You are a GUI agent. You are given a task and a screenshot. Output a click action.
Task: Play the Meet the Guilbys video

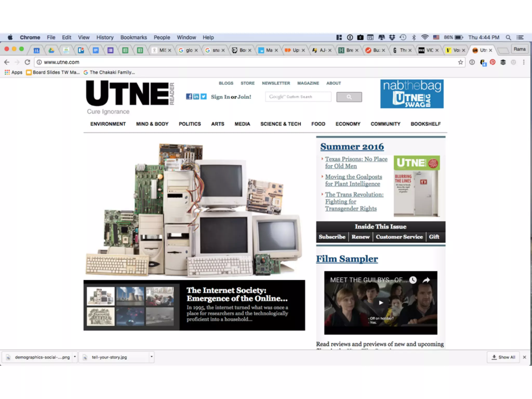point(381,303)
